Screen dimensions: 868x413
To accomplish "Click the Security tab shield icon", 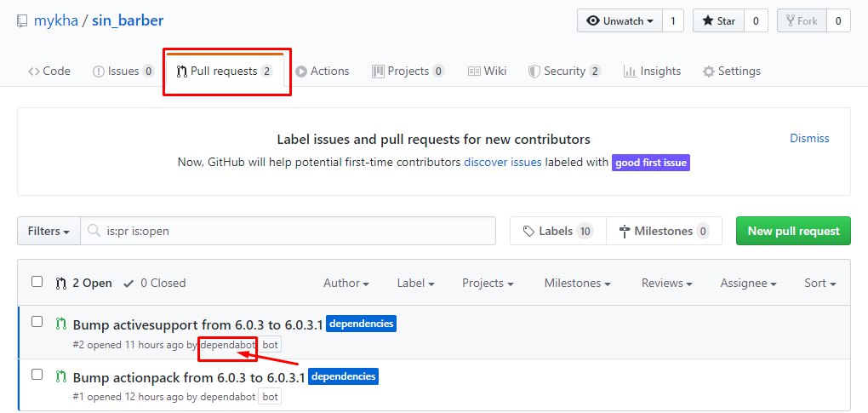I will click(534, 72).
